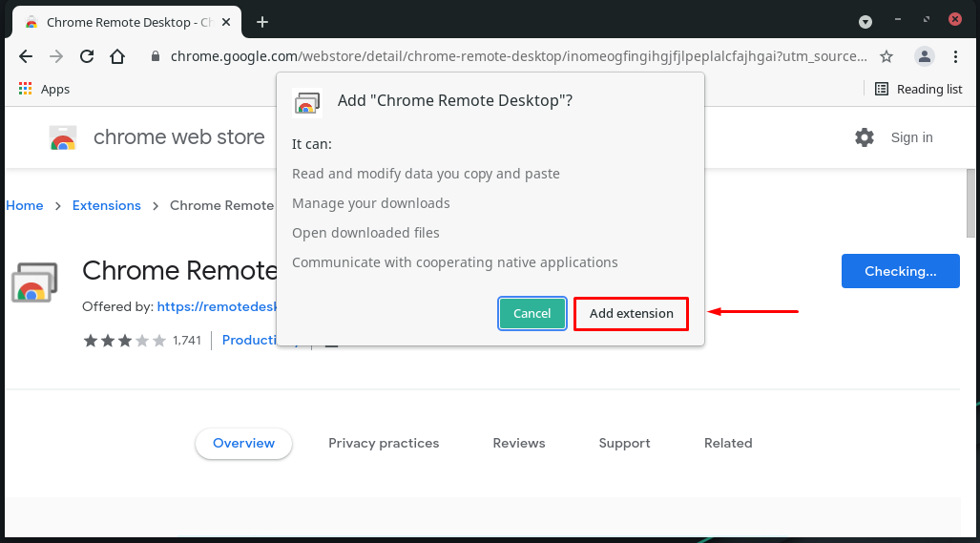Switch to the Overview tab

(x=243, y=444)
